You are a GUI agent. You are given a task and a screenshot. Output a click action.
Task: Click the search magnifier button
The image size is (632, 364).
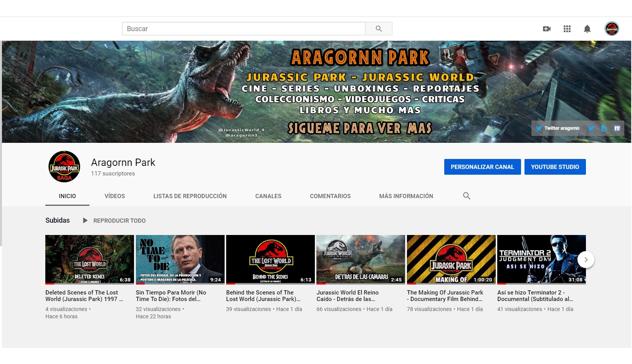379,29
